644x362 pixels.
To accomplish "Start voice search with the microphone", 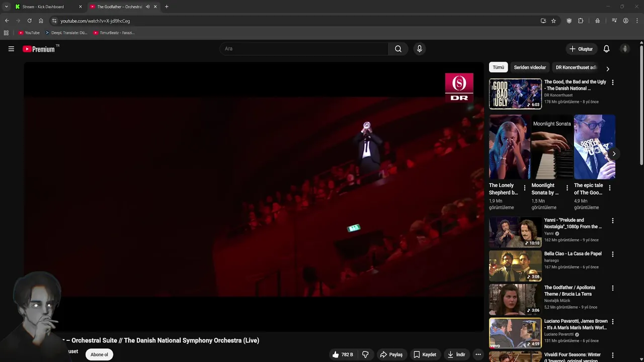I will (420, 49).
